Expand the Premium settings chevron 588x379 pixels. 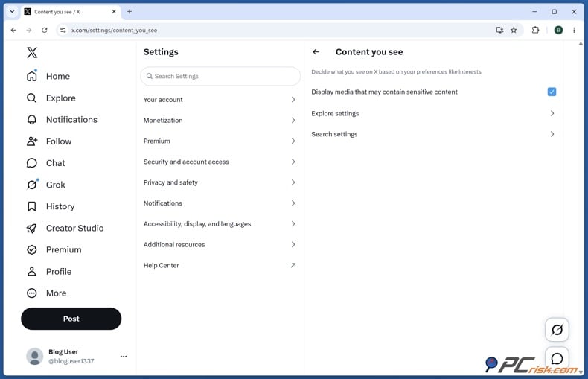click(x=293, y=141)
